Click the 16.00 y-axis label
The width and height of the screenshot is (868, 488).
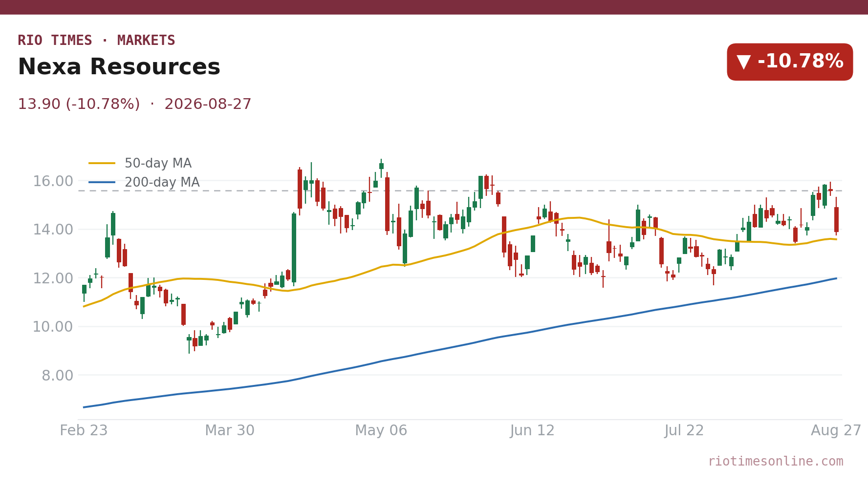point(53,181)
